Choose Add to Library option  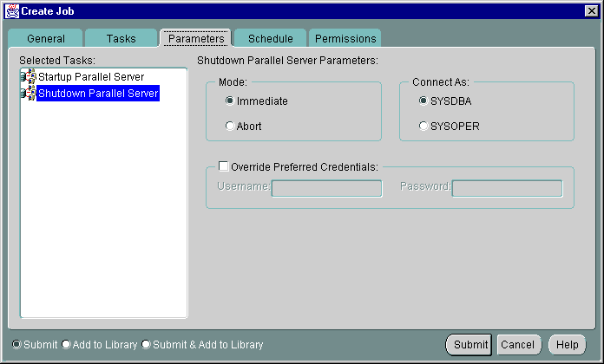[66, 345]
